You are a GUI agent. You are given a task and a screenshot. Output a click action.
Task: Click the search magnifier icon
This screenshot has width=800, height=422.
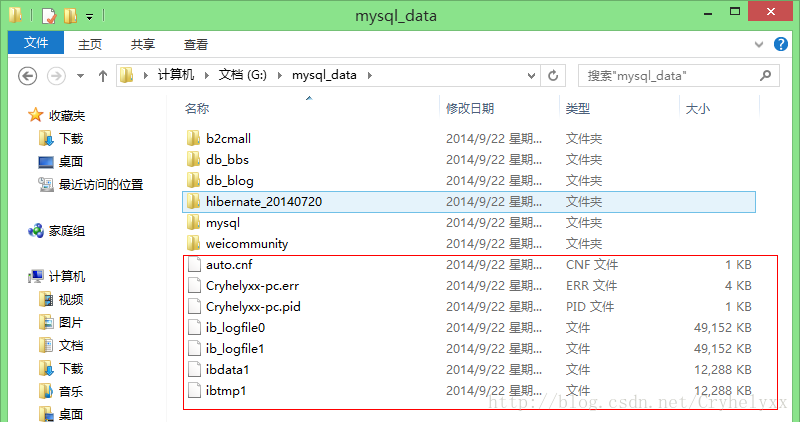pyautogui.click(x=765, y=76)
